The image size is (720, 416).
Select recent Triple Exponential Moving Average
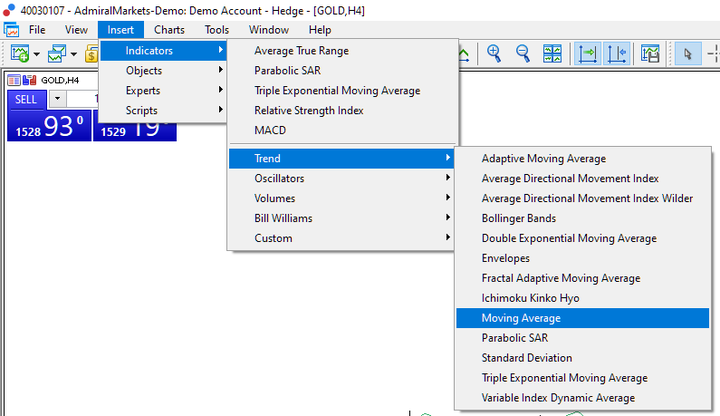[343, 90]
